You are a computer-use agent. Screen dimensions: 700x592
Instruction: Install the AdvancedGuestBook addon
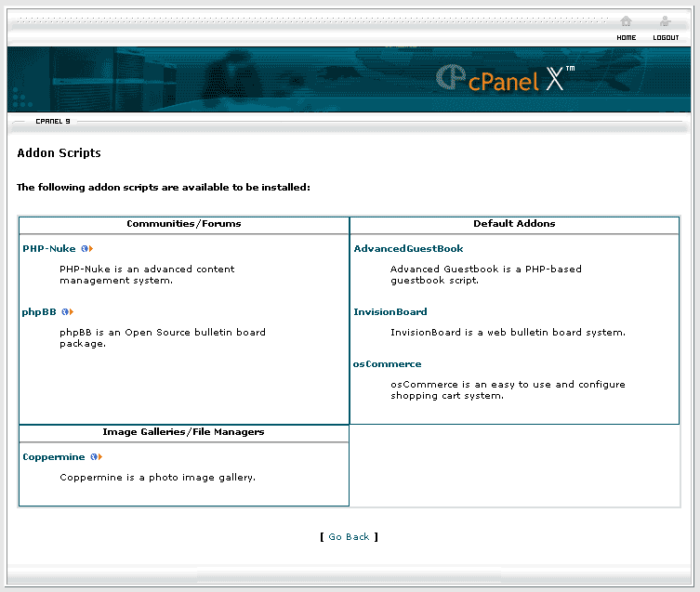tap(408, 249)
